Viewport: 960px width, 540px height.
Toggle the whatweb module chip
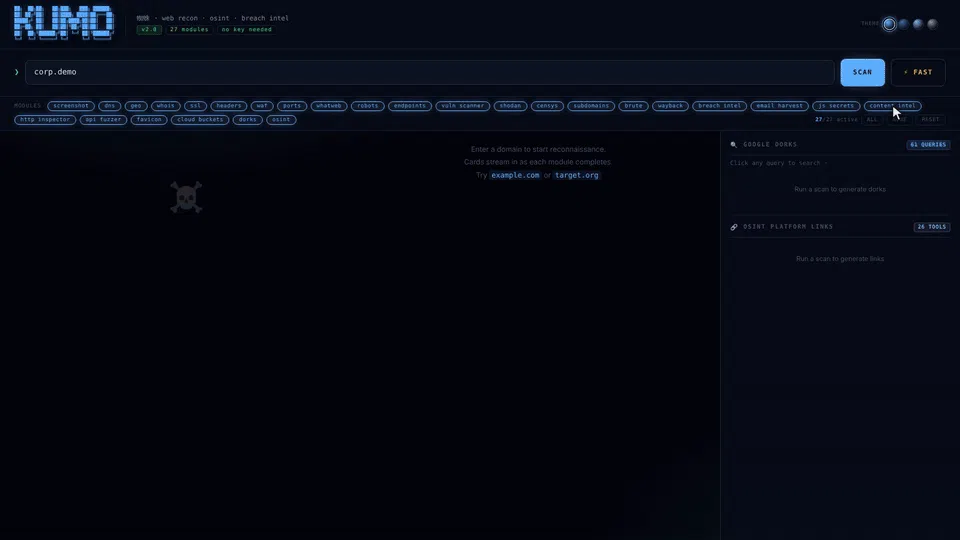[329, 106]
